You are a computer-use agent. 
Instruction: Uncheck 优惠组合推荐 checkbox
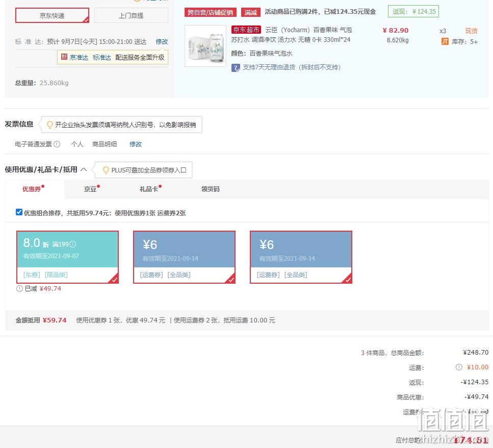tap(19, 212)
